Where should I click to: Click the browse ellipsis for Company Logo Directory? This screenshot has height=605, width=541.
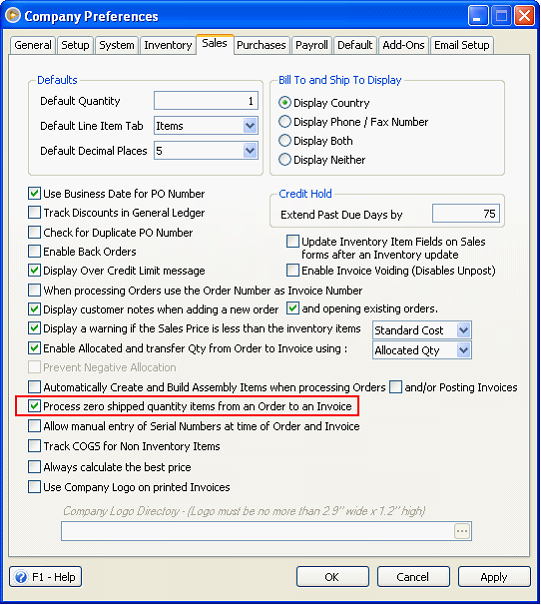tap(462, 531)
